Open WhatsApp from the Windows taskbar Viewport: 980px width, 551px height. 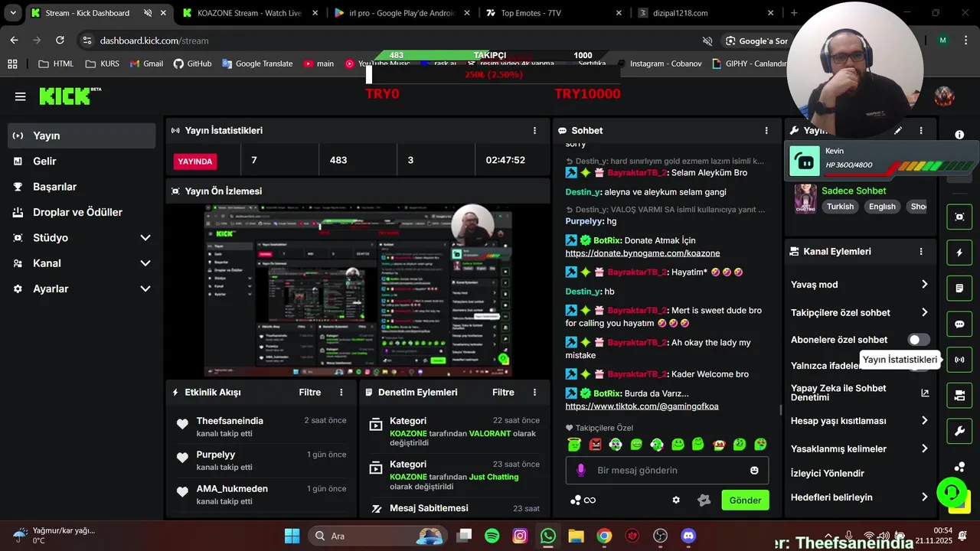[x=548, y=536]
